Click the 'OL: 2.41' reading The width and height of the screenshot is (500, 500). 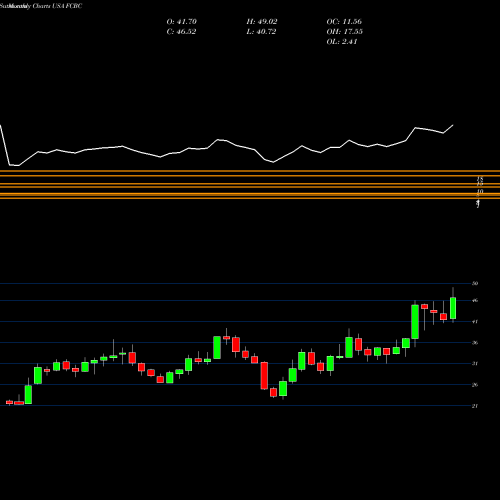[x=342, y=42]
